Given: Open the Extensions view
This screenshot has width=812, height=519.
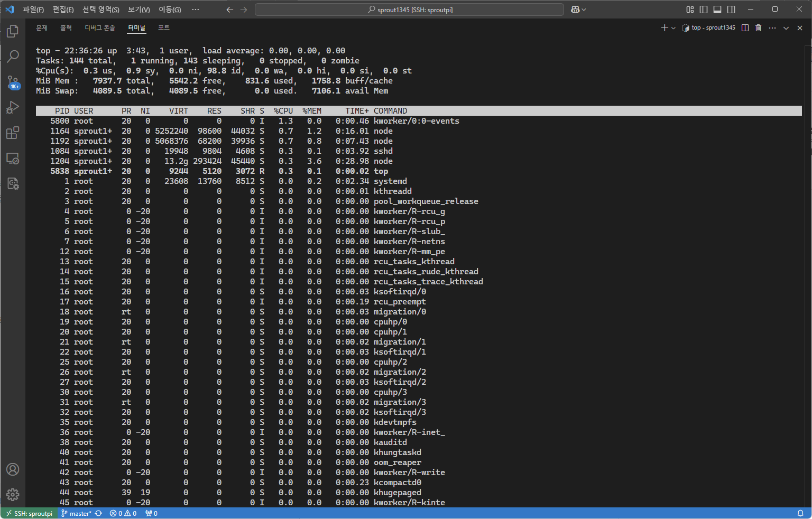Looking at the screenshot, I should pyautogui.click(x=13, y=133).
